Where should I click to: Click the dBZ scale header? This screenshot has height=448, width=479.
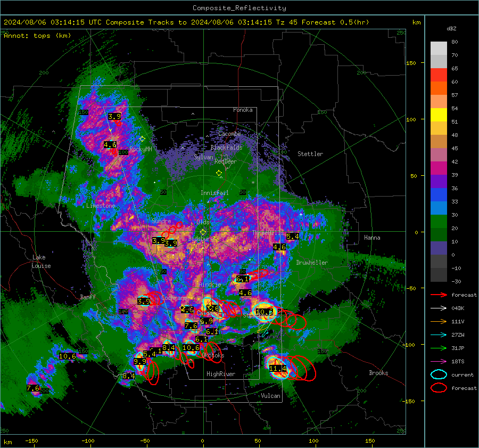coord(451,28)
